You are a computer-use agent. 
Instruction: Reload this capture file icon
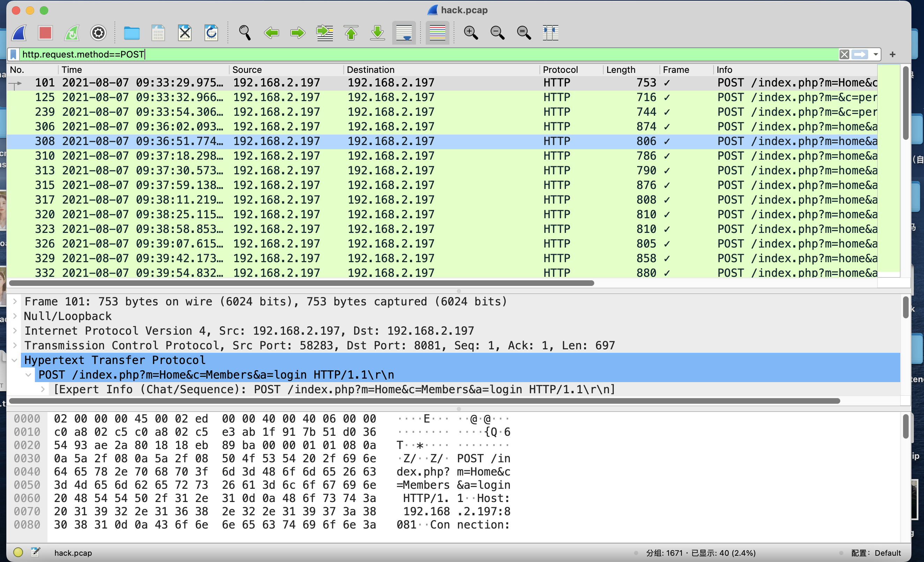[211, 33]
